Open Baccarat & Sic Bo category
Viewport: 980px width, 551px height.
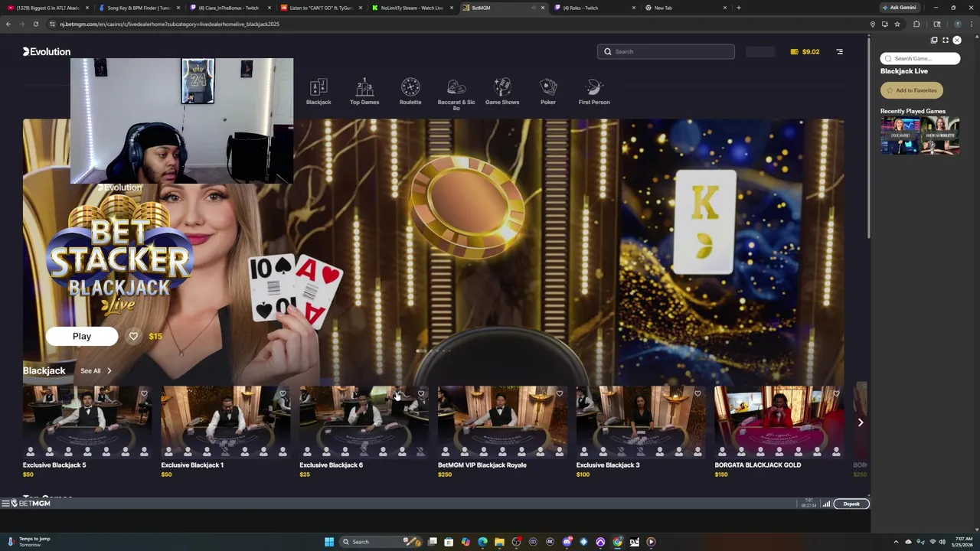[x=456, y=94]
